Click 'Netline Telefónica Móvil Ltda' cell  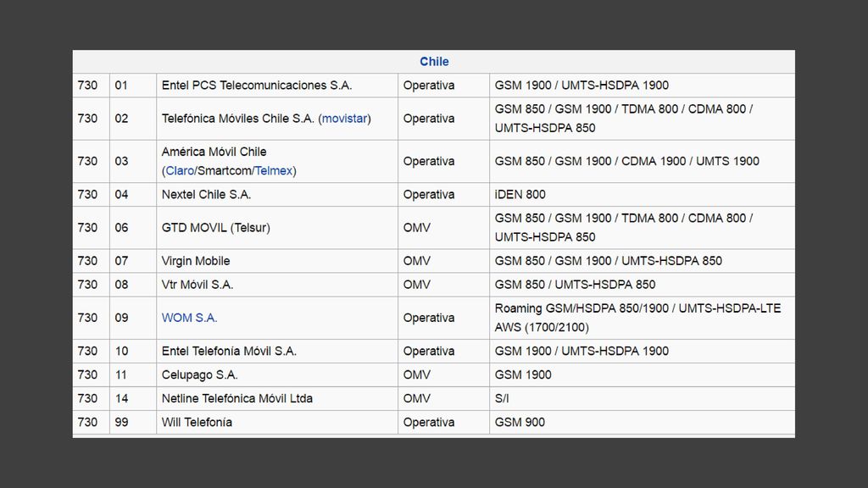pos(277,398)
